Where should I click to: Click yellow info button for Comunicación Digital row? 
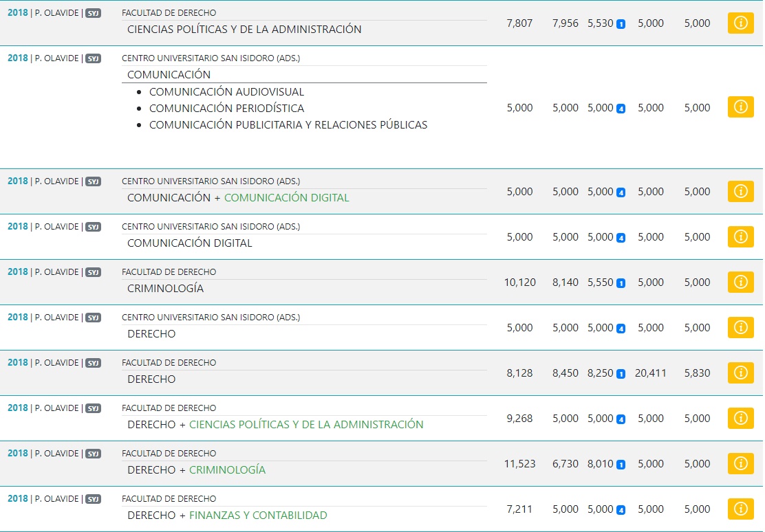(740, 237)
